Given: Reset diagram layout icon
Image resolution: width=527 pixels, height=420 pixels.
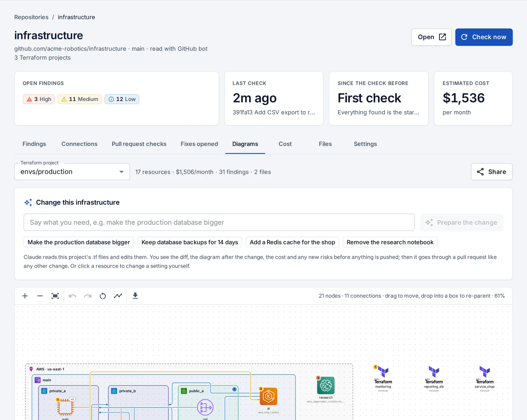Looking at the screenshot, I should pyautogui.click(x=103, y=296).
